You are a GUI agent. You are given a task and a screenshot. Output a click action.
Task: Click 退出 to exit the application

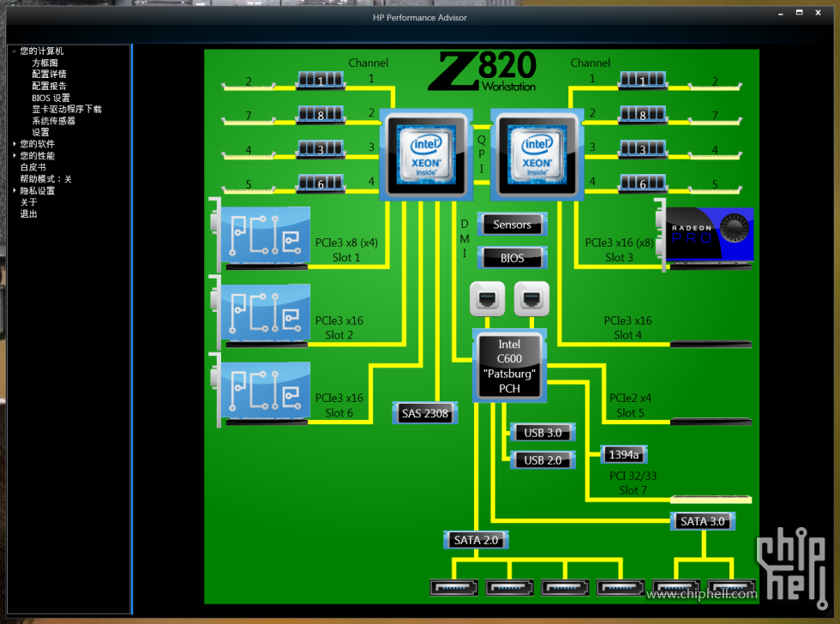tap(28, 213)
